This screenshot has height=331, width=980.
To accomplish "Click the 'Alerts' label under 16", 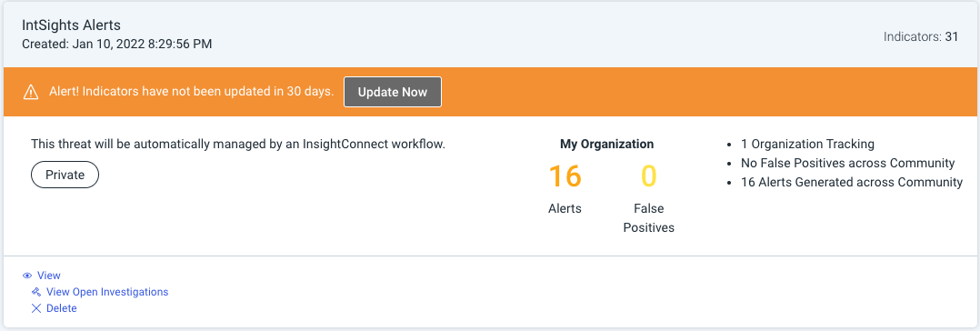I will click(x=565, y=208).
